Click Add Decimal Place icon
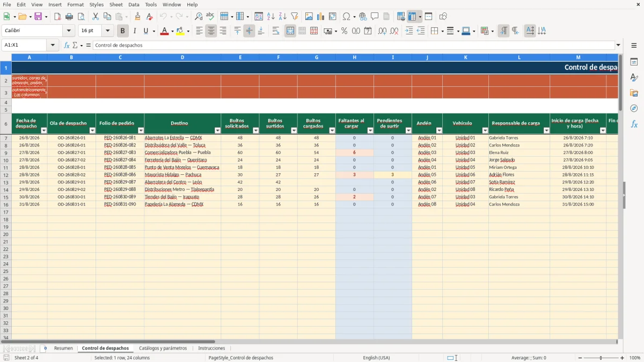This screenshot has width=644, height=362. tap(383, 31)
